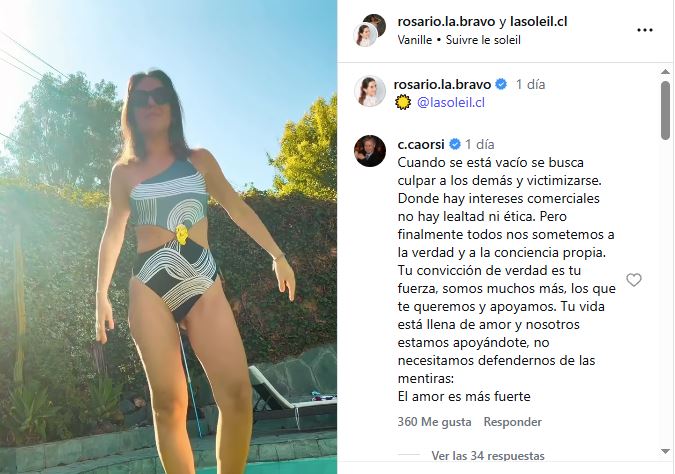The width and height of the screenshot is (675, 474).
Task: Click the swimsuit video to pause
Action: (168, 237)
